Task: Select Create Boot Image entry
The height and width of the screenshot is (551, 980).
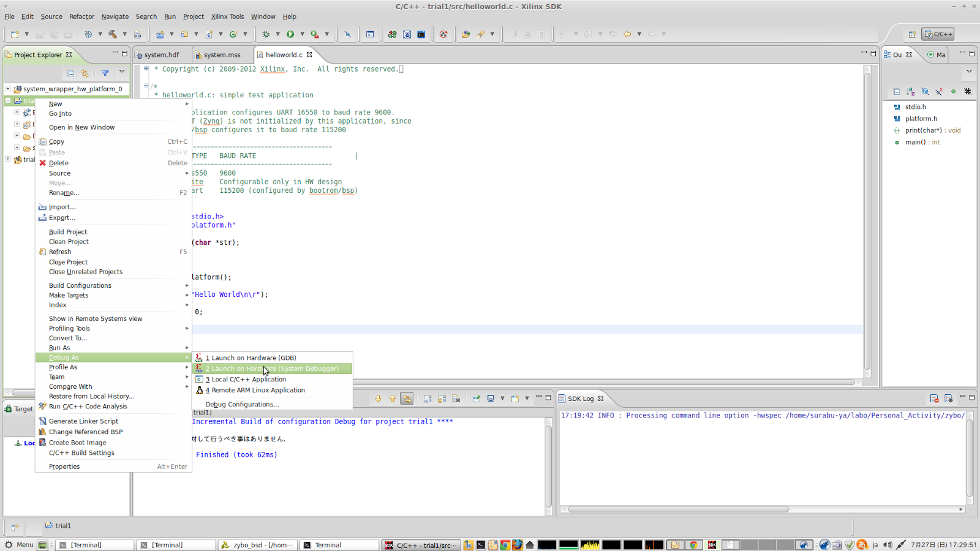Action: click(x=114, y=443)
